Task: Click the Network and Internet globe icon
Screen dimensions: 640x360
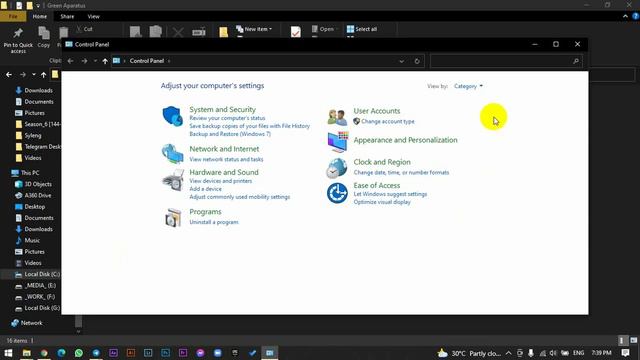Action: click(x=172, y=153)
